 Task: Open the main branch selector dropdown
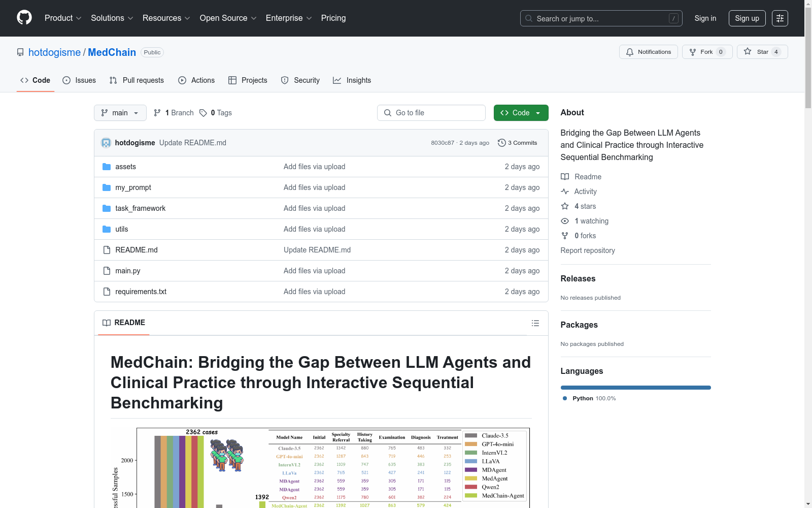(x=120, y=113)
